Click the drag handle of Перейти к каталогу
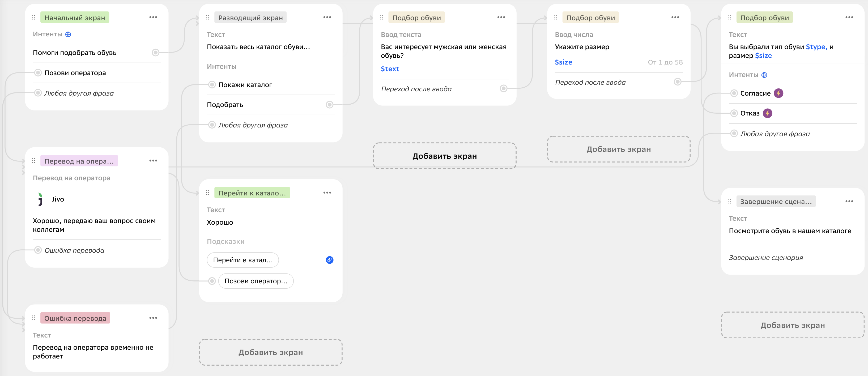 tap(207, 193)
